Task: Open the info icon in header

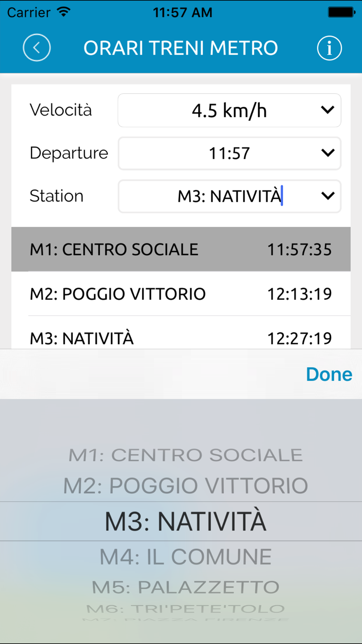Action: coord(329,48)
